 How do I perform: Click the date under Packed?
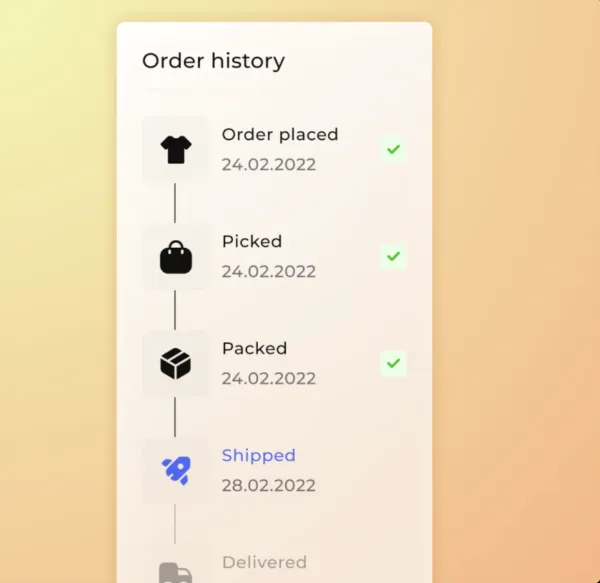(x=268, y=378)
